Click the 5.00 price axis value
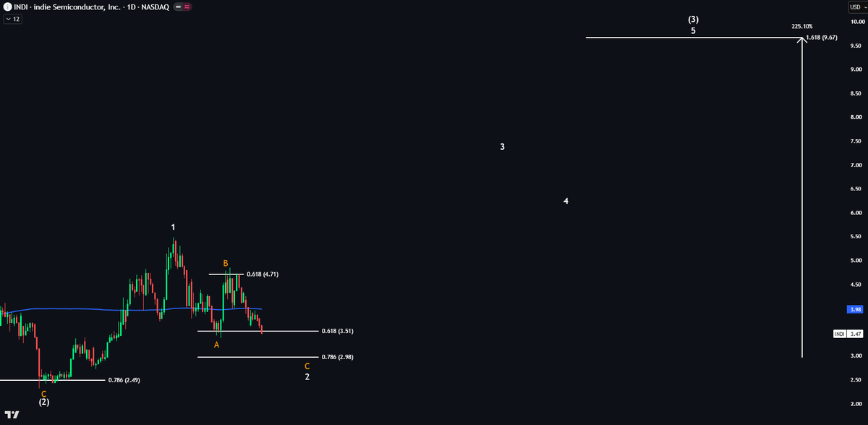 856,260
